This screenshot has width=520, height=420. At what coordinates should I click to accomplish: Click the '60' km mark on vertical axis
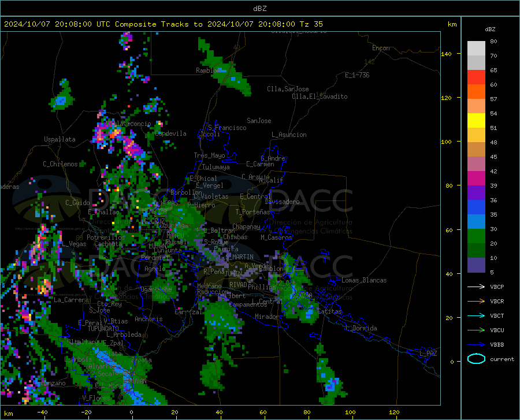click(449, 230)
